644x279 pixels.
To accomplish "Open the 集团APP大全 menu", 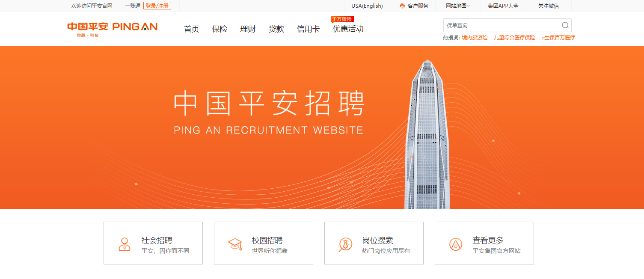I will (x=503, y=6).
